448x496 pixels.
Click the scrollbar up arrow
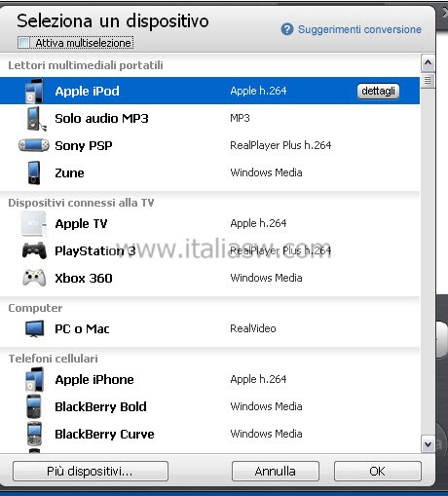pyautogui.click(x=428, y=62)
